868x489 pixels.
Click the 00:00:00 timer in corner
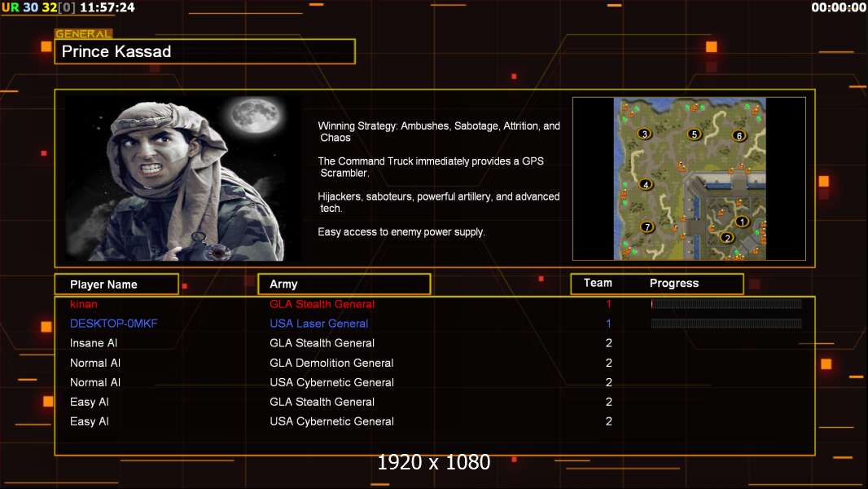tap(839, 7)
